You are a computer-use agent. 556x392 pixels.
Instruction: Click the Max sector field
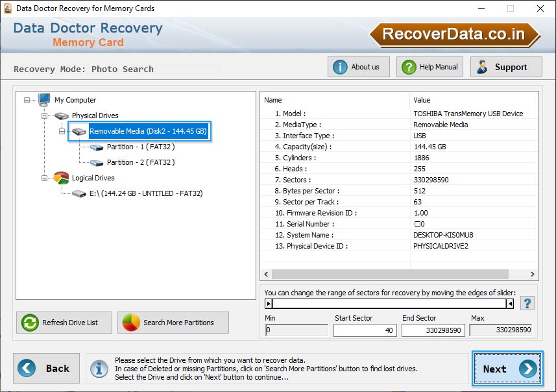[500, 330]
